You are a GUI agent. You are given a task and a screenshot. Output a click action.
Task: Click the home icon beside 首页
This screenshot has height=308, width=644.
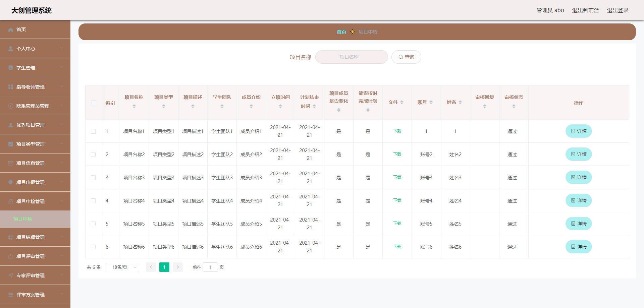pyautogui.click(x=11, y=30)
